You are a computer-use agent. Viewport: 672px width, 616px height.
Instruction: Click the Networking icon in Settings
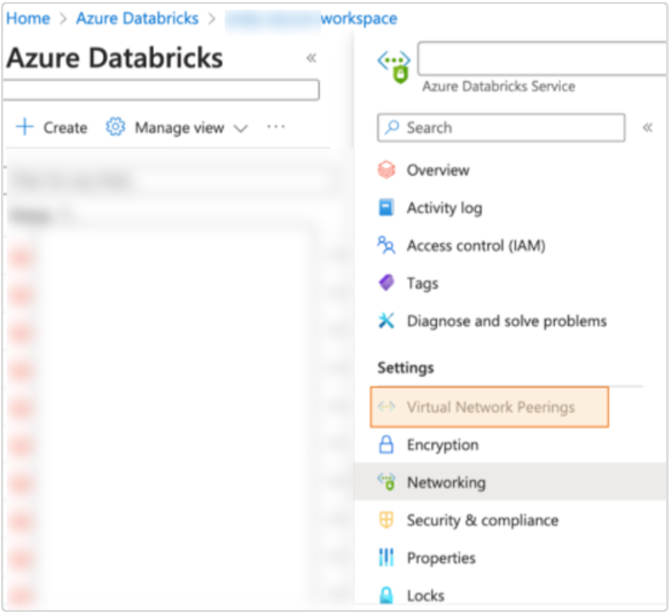(386, 482)
